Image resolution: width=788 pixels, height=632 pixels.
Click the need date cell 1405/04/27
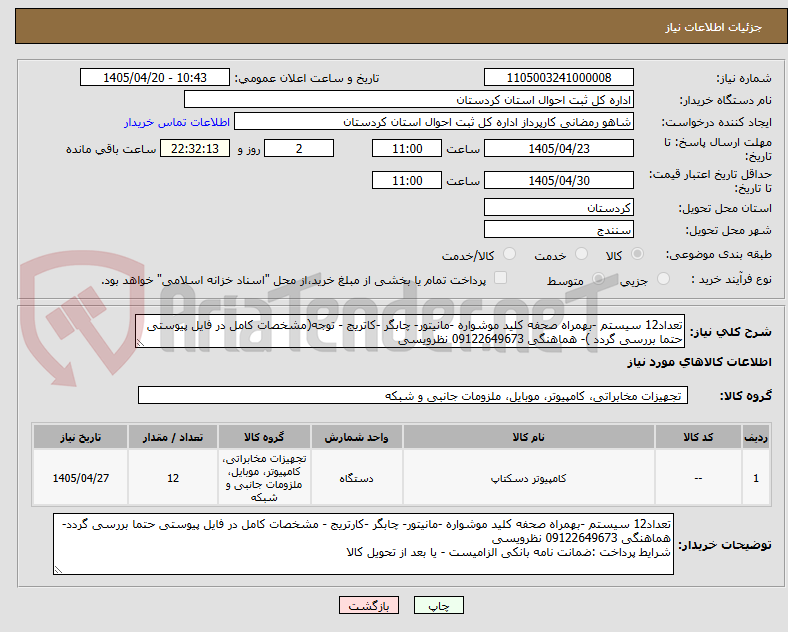click(x=80, y=478)
